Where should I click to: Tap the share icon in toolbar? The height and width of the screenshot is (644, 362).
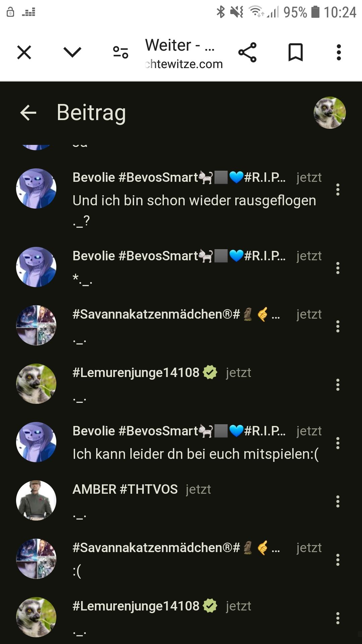[x=247, y=52]
